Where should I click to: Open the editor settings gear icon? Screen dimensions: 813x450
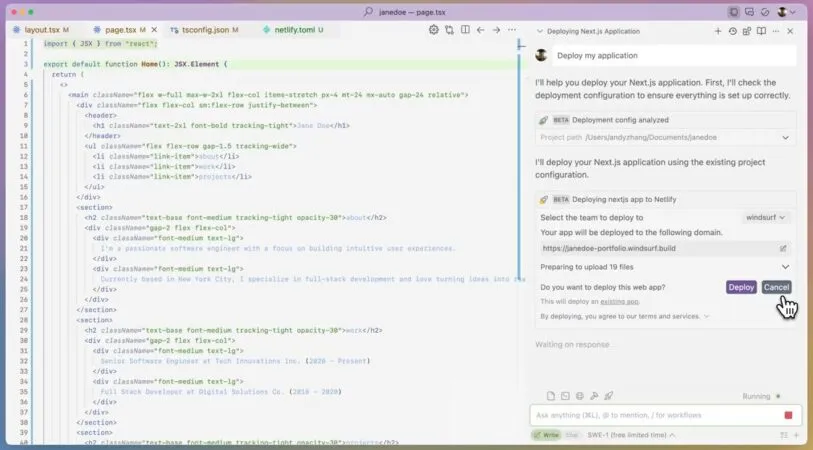point(433,30)
